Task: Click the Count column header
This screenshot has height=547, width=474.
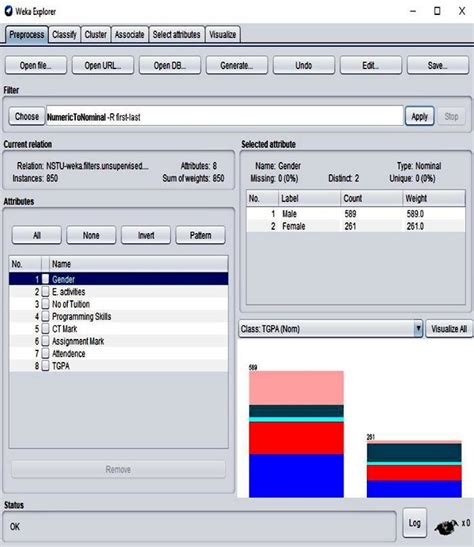Action: point(371,198)
